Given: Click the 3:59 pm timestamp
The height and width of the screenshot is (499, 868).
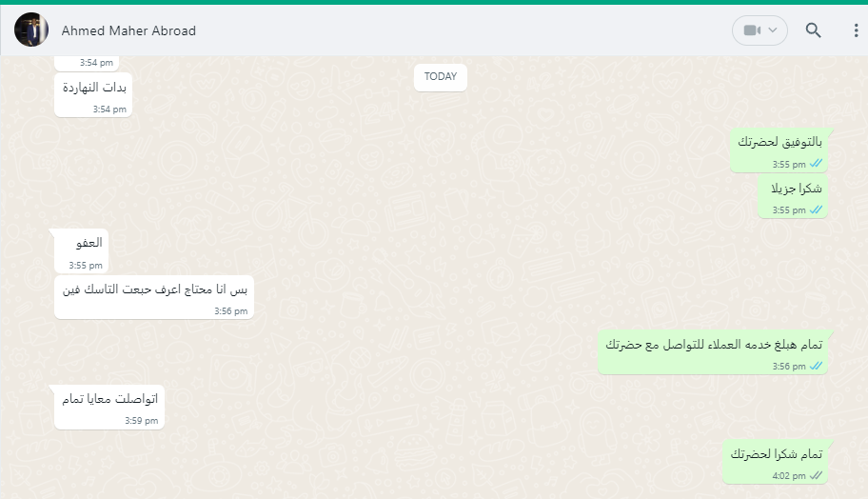Looking at the screenshot, I should [x=142, y=420].
